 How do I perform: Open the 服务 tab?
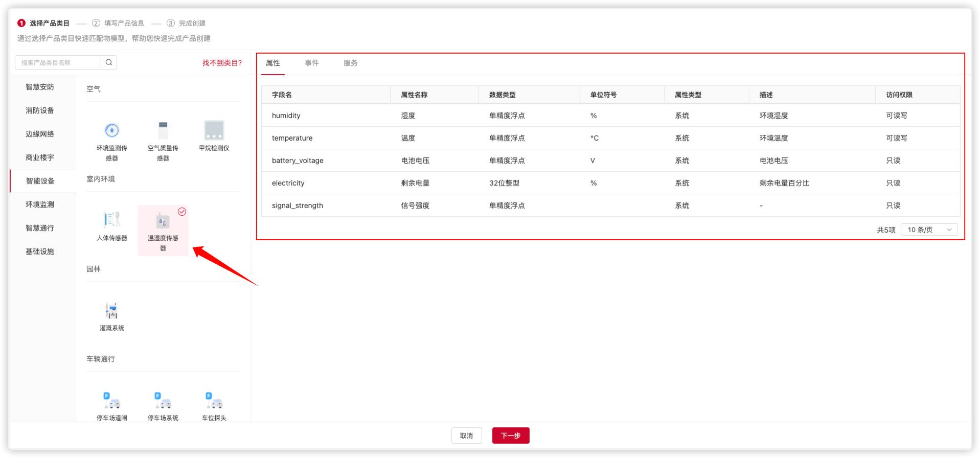(350, 63)
